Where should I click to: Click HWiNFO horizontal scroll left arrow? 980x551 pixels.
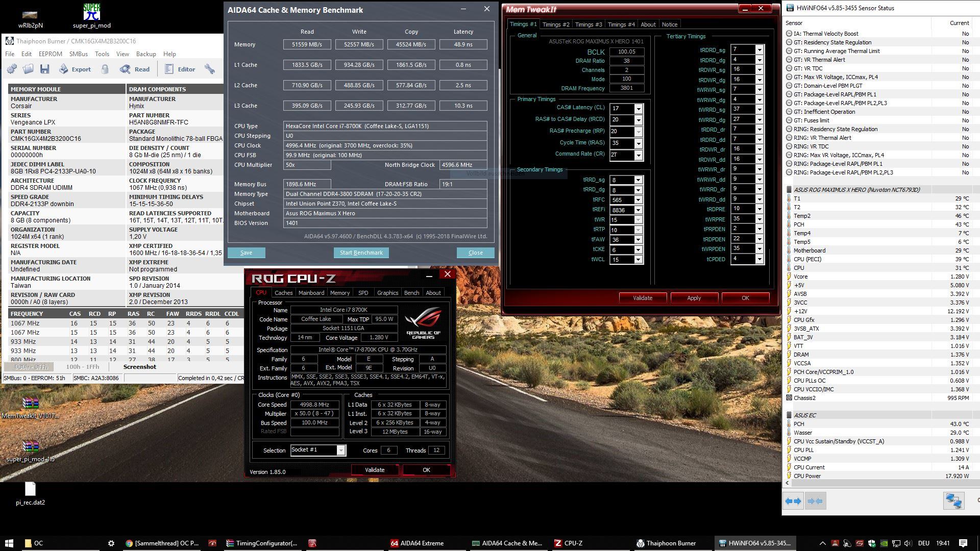(787, 483)
